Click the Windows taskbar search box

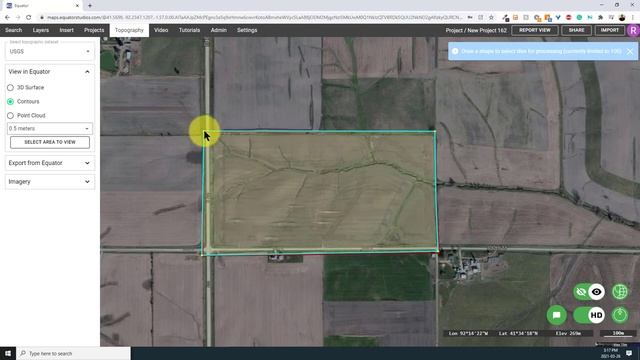74,353
